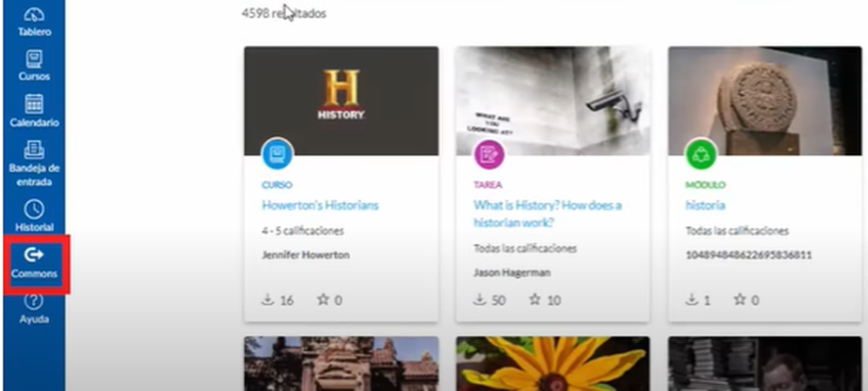Click the magenta Tarea type badge icon
Screen dimensions: 868x391
489,154
